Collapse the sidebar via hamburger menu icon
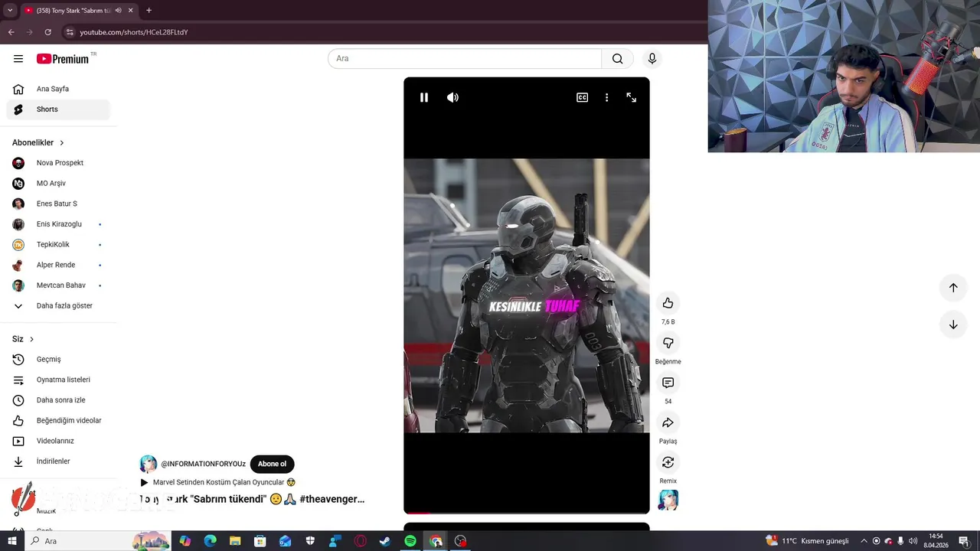Viewport: 980px width, 551px height. 18,59
